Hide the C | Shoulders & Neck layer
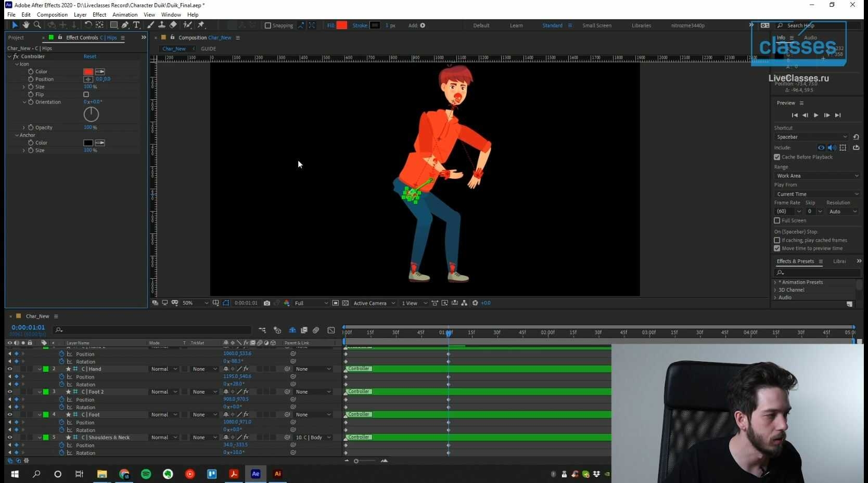 [x=9, y=438]
